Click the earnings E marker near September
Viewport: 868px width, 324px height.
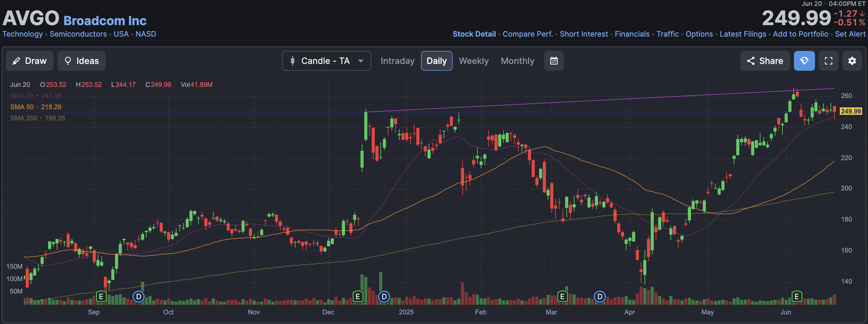tap(101, 297)
